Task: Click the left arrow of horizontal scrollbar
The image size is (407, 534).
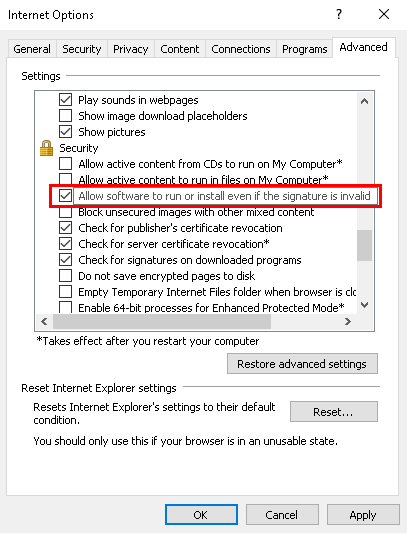Action: pyautogui.click(x=44, y=321)
